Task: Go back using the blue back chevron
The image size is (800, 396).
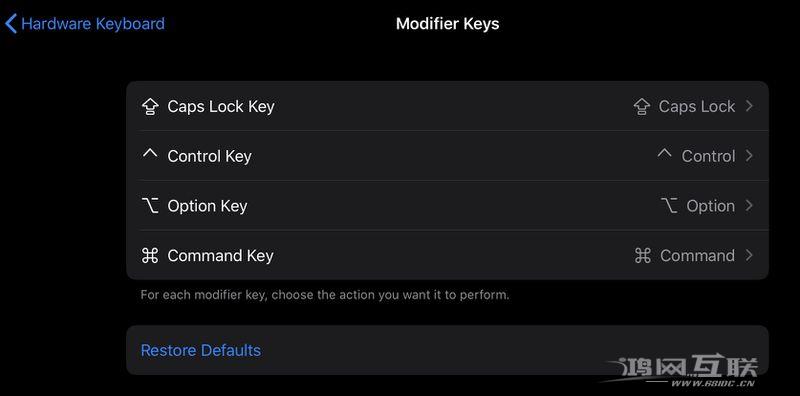Action: 11,24
